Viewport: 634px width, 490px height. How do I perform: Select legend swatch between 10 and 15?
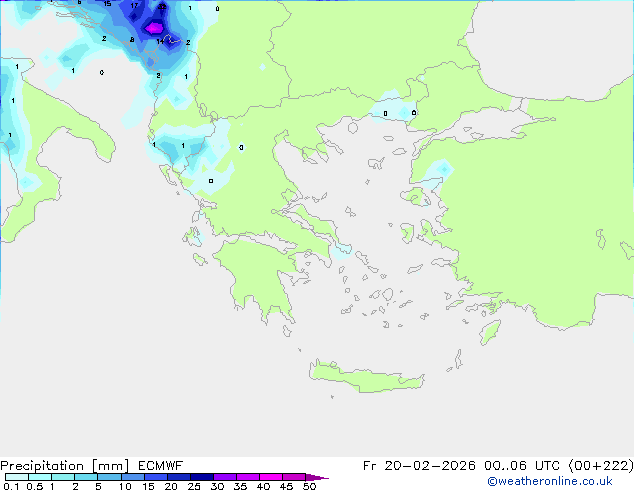point(133,477)
